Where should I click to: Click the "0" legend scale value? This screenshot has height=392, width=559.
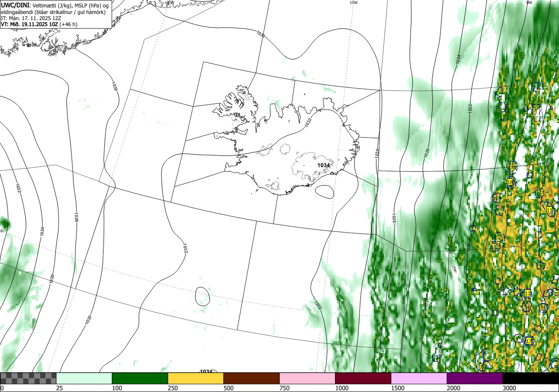coord(2,388)
